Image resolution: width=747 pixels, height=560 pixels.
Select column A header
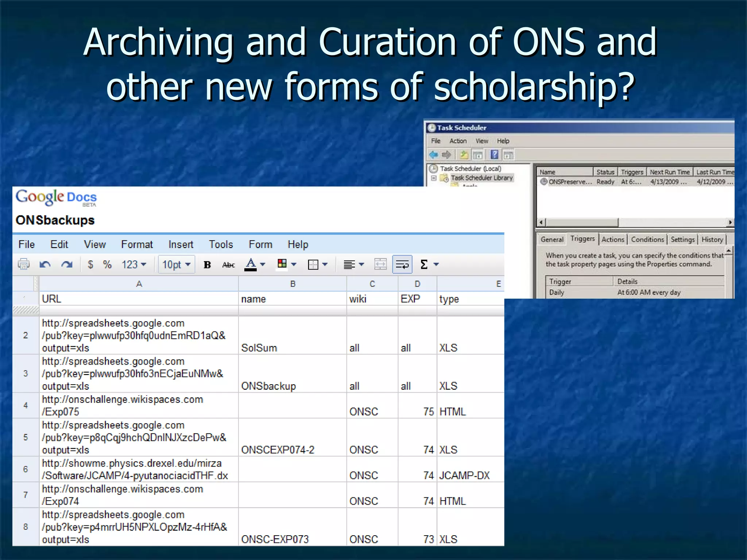tap(139, 284)
